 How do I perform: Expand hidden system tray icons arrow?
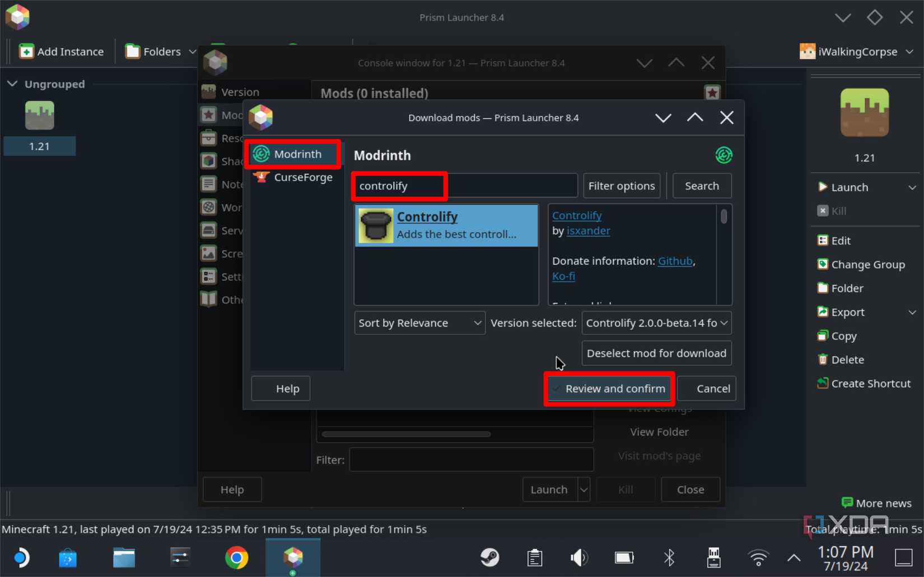click(794, 557)
